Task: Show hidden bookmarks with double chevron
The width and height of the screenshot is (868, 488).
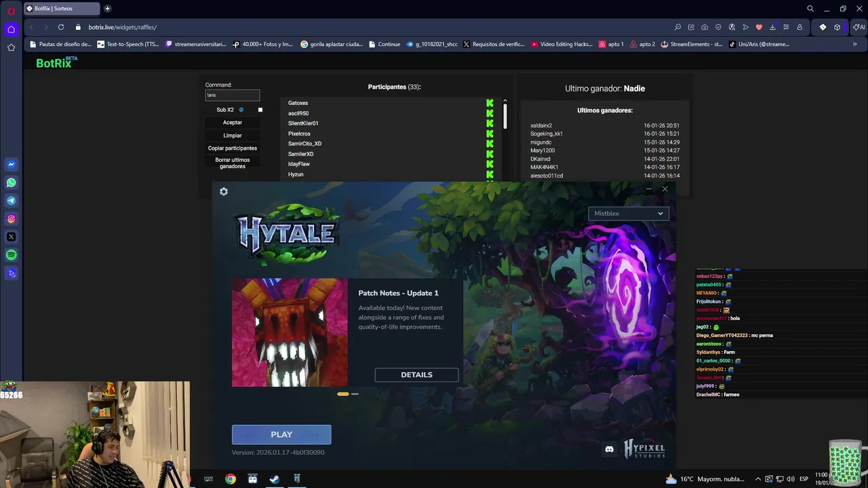Action: pos(854,44)
